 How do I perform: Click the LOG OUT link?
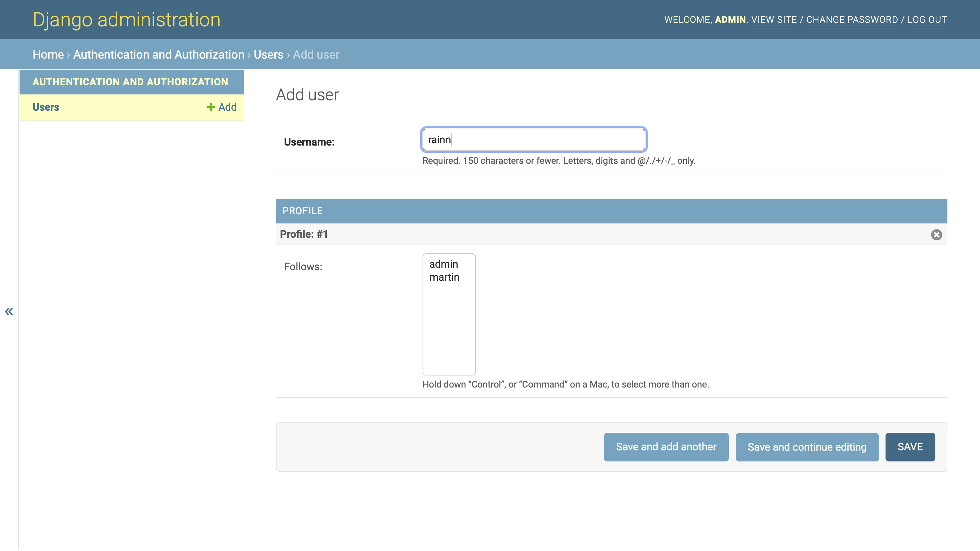928,20
